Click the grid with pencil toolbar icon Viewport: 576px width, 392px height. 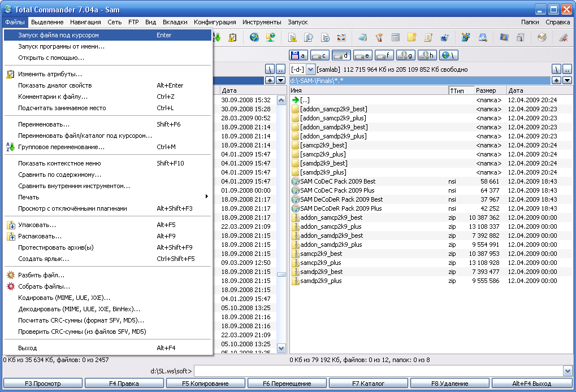466,37
